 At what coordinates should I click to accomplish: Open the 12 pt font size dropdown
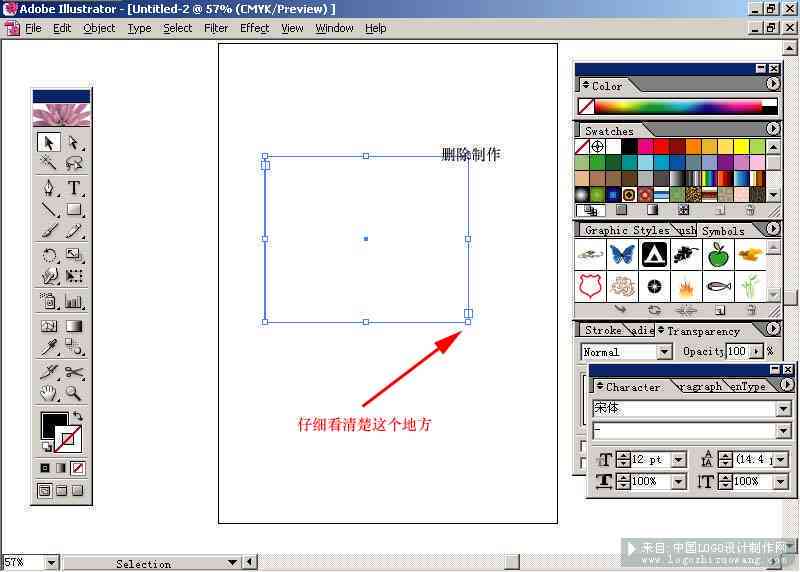(678, 460)
